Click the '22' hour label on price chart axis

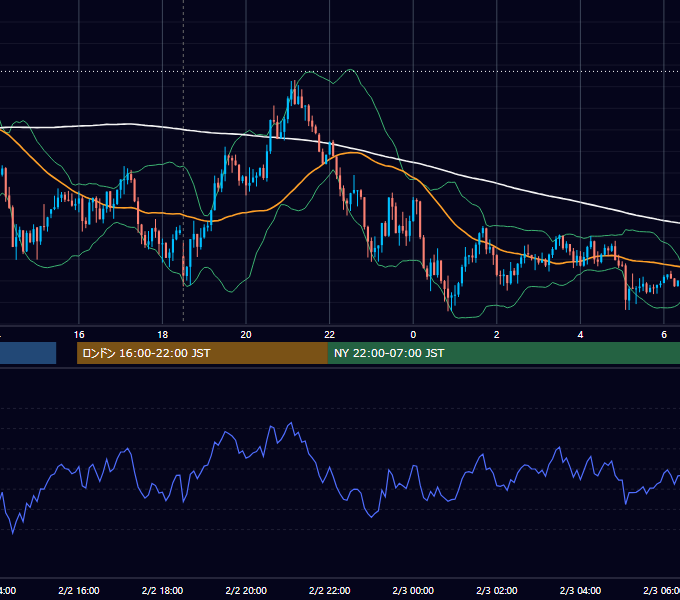point(330,335)
